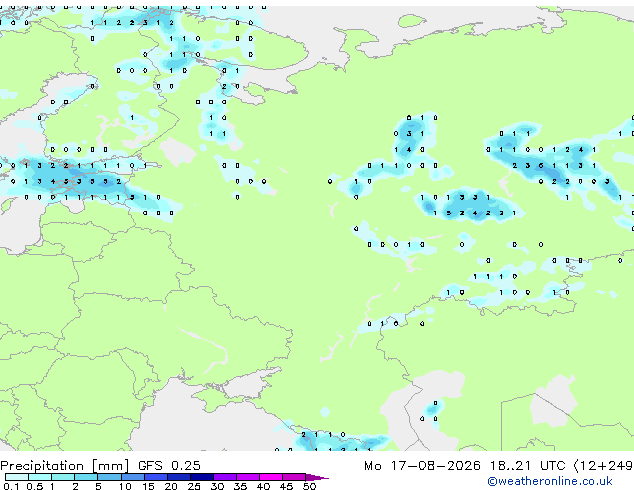This screenshot has width=634, height=490.
Task: Click the 5–10 mm legend swatch
Action: [x=109, y=477]
